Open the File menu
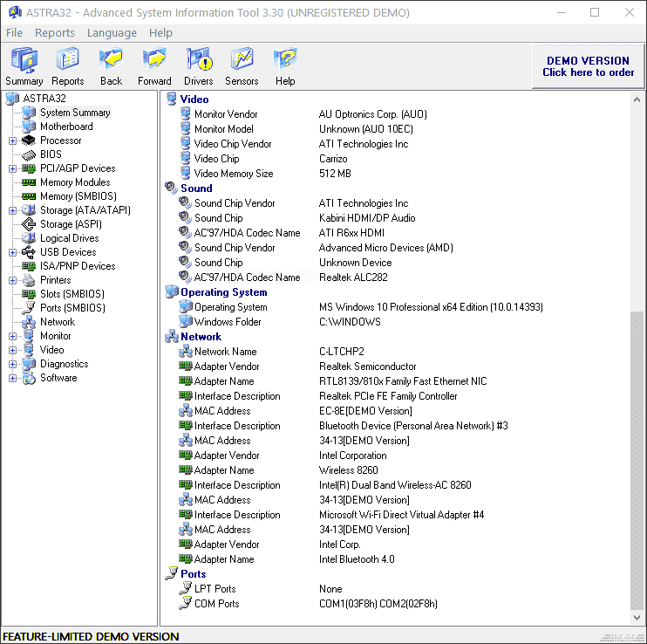The image size is (647, 644). (x=15, y=32)
